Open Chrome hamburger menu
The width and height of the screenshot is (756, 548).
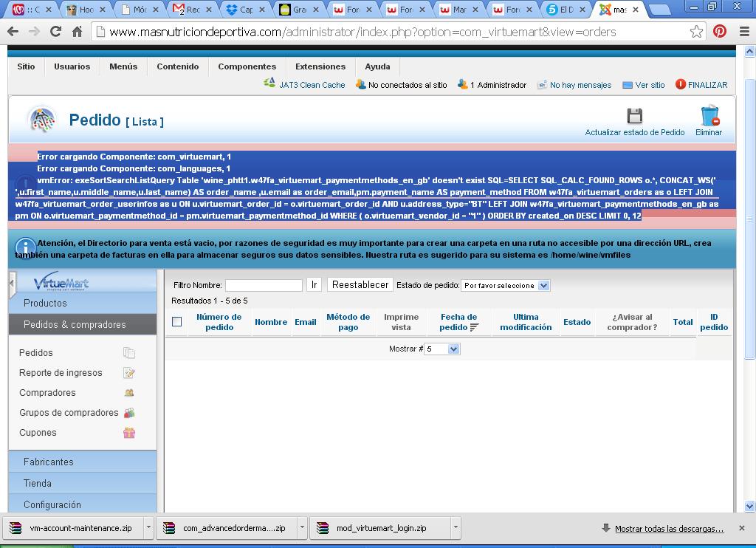[744, 32]
